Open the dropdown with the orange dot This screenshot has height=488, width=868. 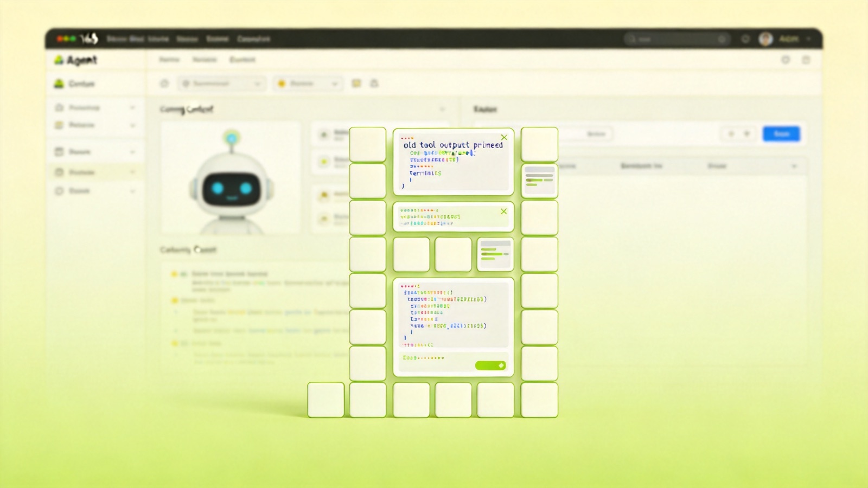[308, 84]
